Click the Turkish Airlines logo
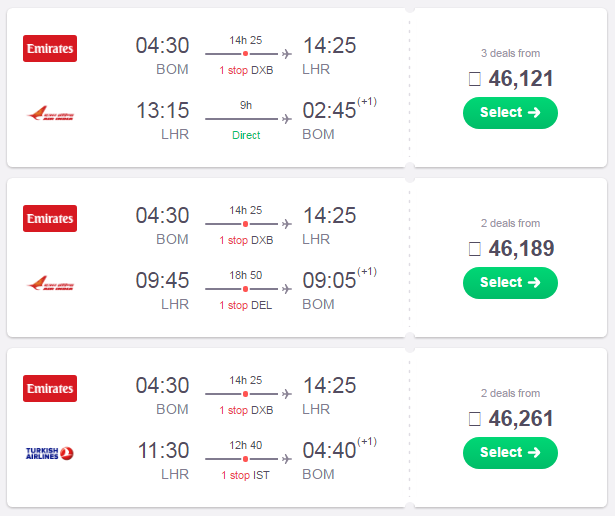 (50, 453)
